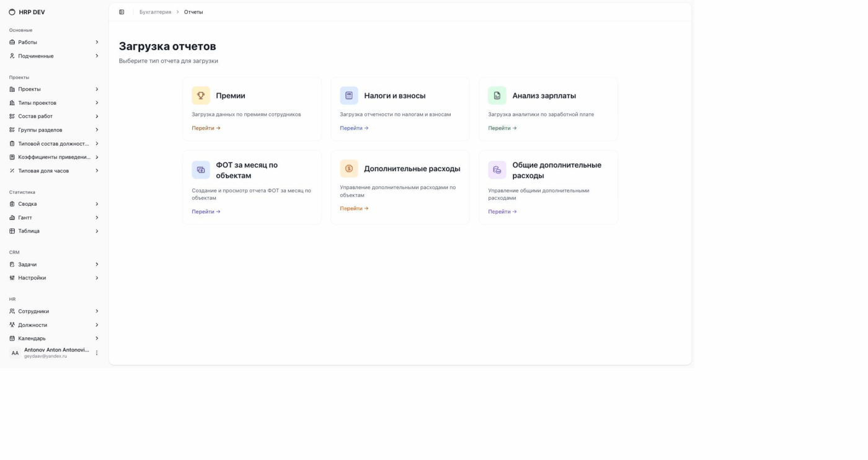Viewport: 868px width, 460px height.
Task: Click the HRP DEV logo icon
Action: 12,12
